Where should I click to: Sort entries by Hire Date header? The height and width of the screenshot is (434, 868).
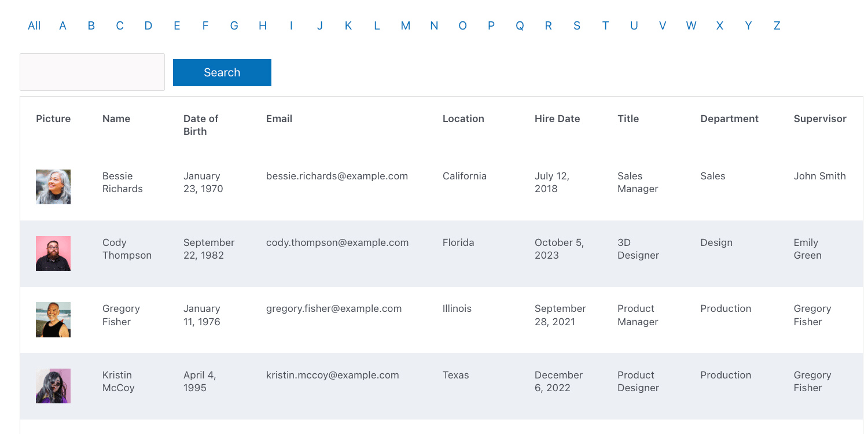tap(557, 118)
